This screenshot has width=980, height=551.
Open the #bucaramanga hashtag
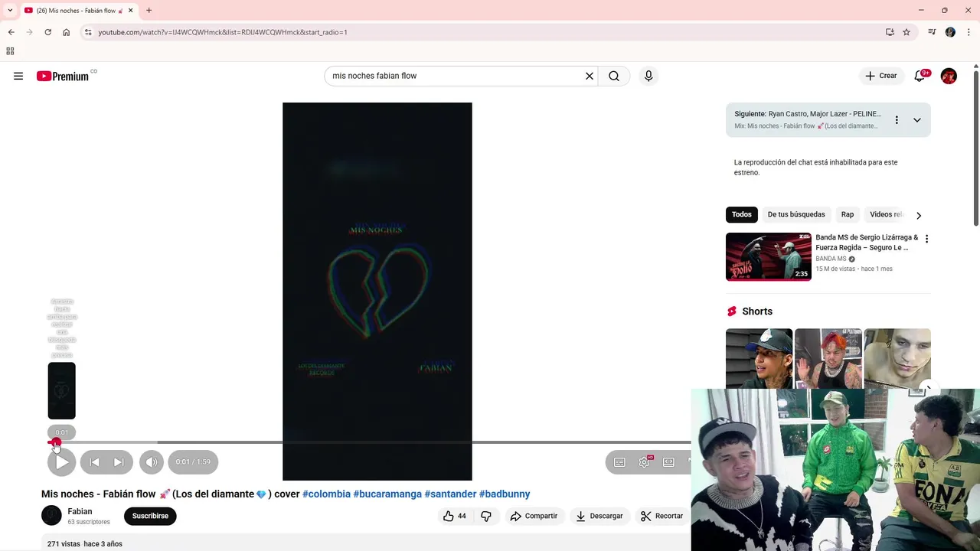click(x=387, y=494)
